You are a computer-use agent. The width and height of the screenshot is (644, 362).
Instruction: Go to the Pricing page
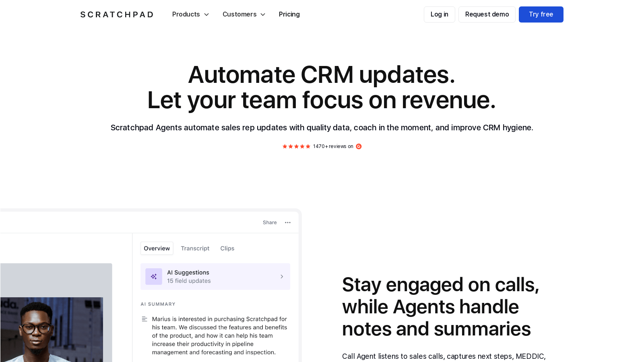pos(289,14)
